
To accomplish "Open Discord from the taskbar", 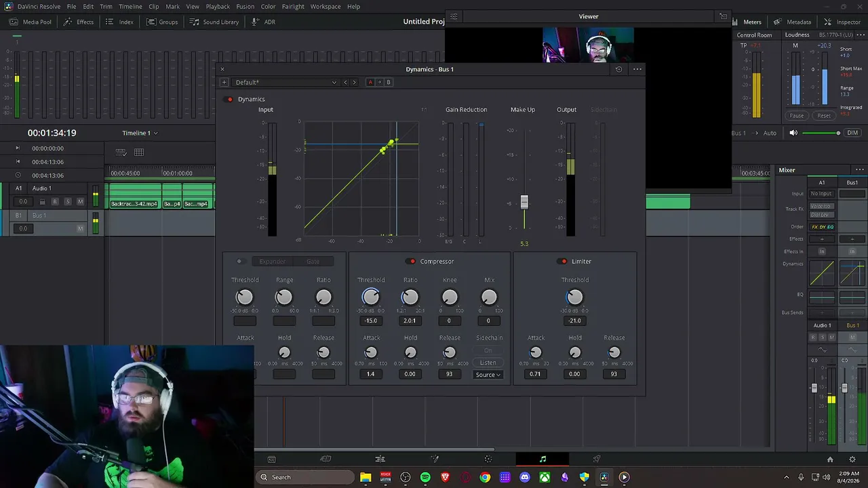I will [x=524, y=477].
